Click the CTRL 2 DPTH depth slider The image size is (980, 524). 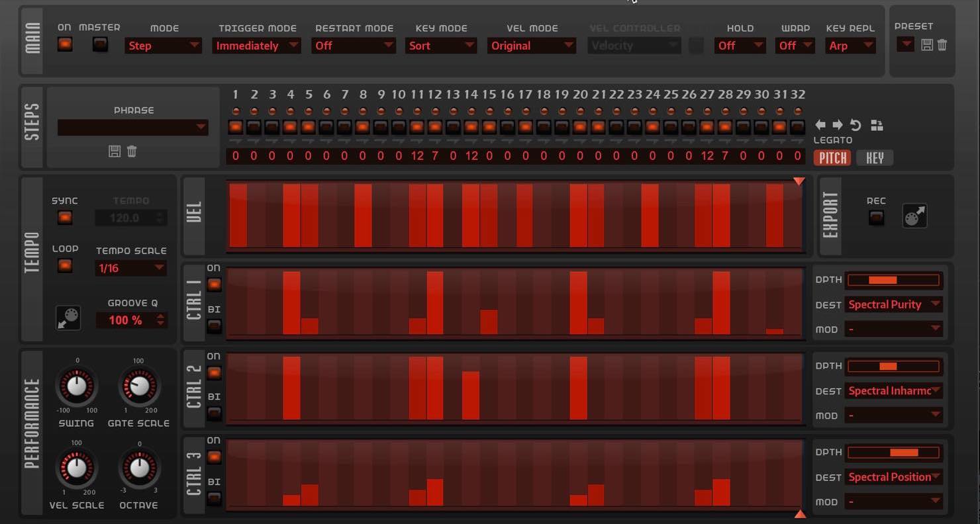894,366
